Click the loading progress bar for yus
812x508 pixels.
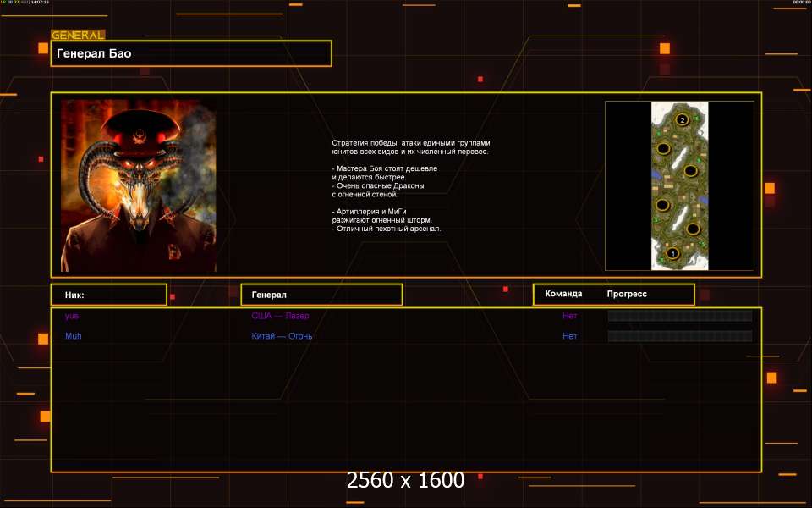(x=679, y=316)
